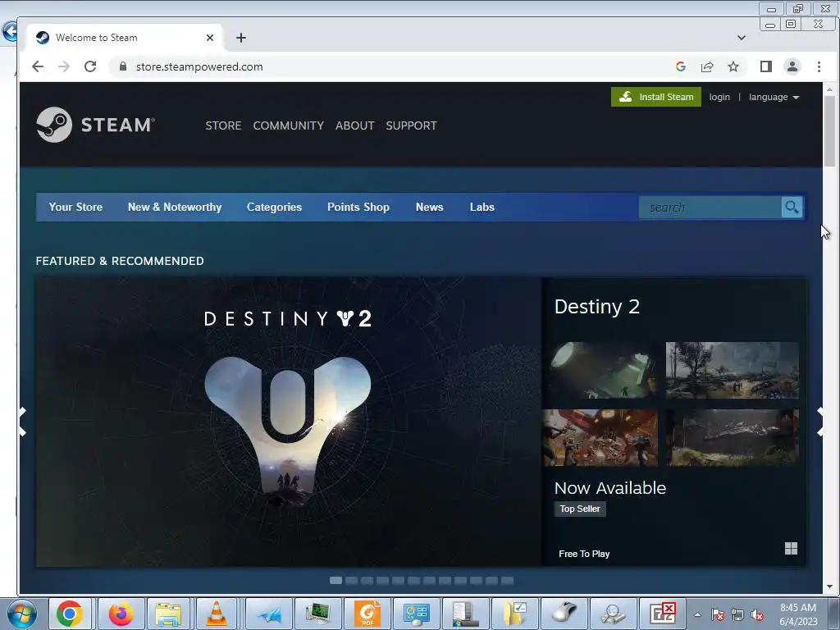Screen dimensions: 840x630
Task: Click the Install Steam button
Action: click(x=655, y=97)
